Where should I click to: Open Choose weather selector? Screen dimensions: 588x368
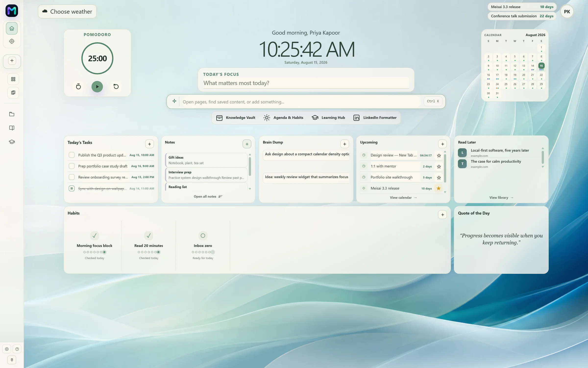click(x=67, y=12)
